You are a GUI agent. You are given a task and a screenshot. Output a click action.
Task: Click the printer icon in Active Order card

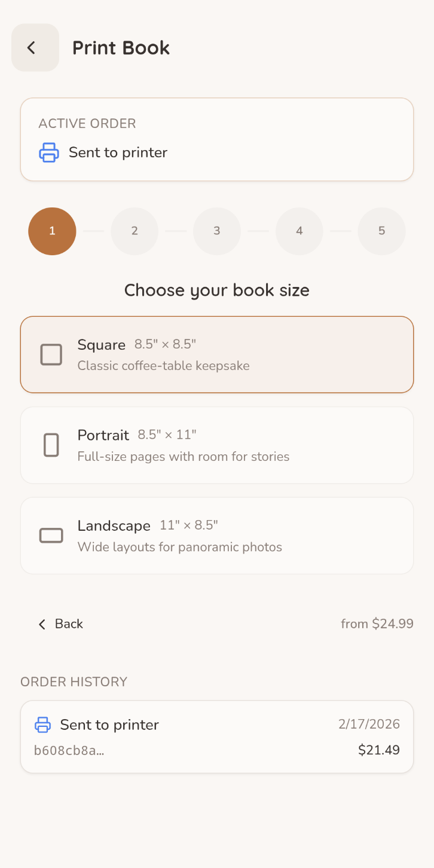pyautogui.click(x=49, y=152)
